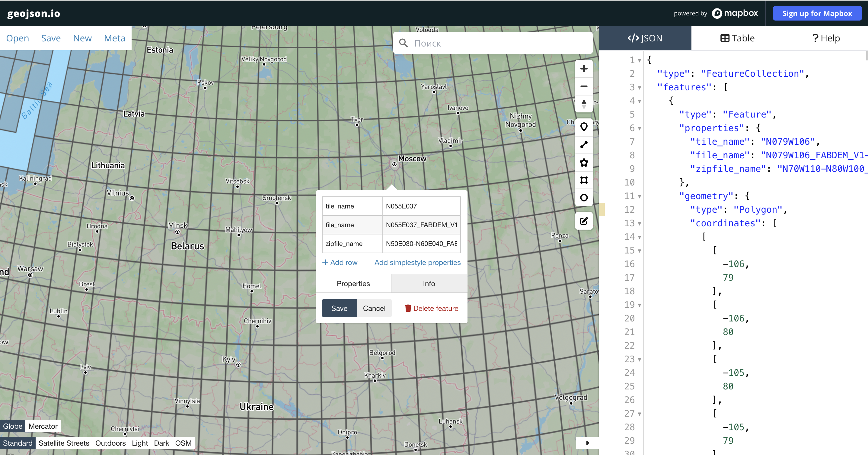Select the draw point marker tool

[584, 127]
